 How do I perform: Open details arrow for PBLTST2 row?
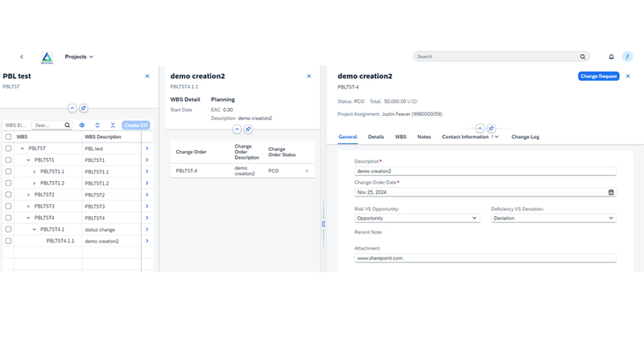tap(147, 195)
